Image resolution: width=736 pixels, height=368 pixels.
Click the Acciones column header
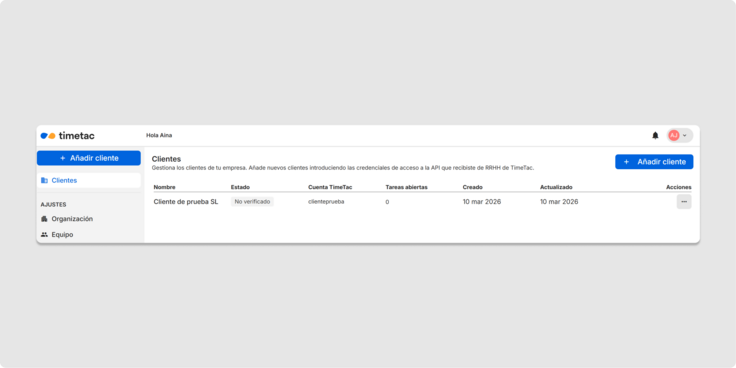click(x=679, y=187)
